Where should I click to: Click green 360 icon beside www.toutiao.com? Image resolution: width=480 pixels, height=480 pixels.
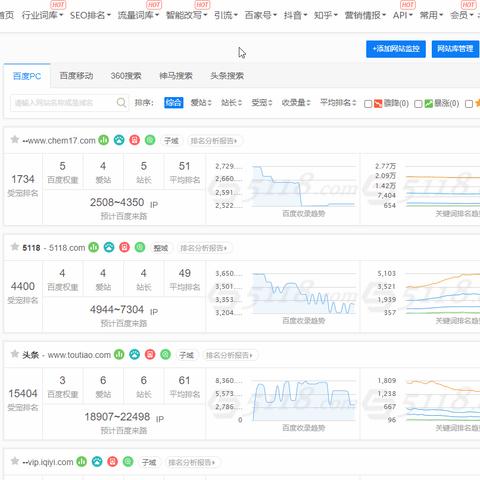point(165,355)
